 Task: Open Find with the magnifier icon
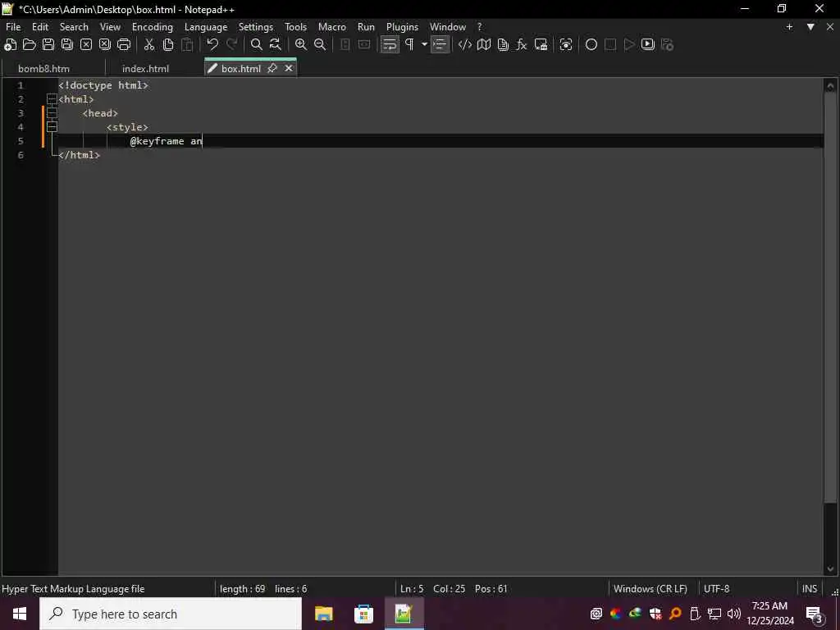(257, 45)
